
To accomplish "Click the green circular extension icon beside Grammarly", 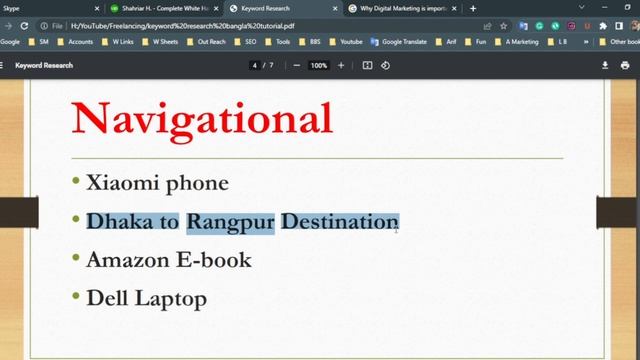I will coord(555,26).
